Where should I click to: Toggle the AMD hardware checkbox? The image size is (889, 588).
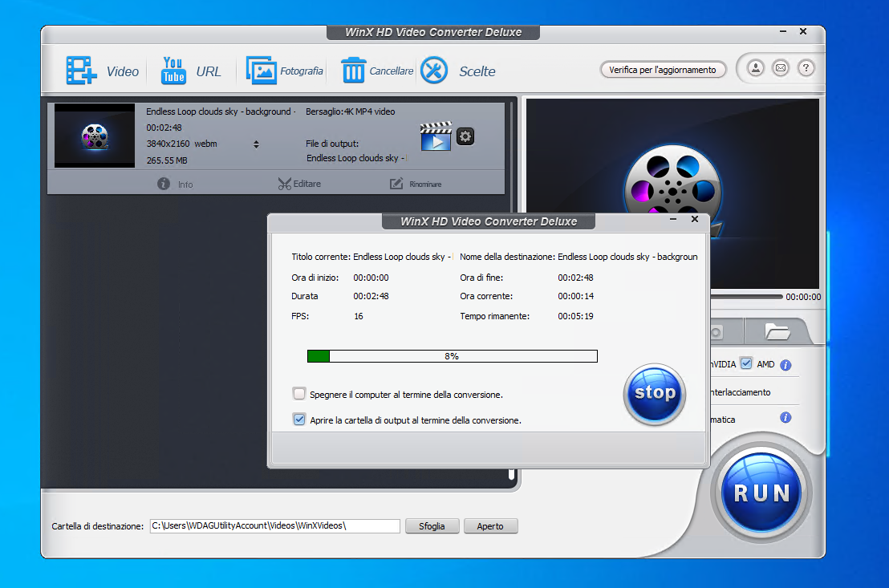[747, 363]
